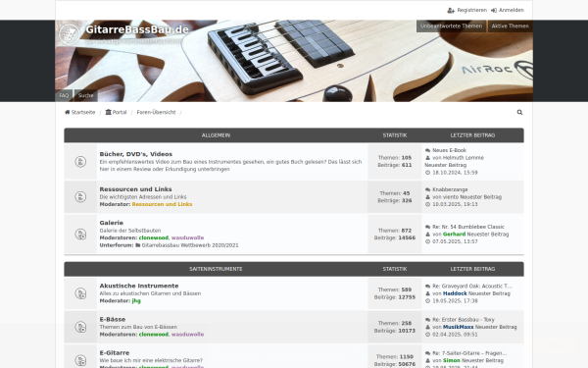Screen dimensions: 588x368
Task: Go to Startseite breadcrumb
Action: (83, 112)
